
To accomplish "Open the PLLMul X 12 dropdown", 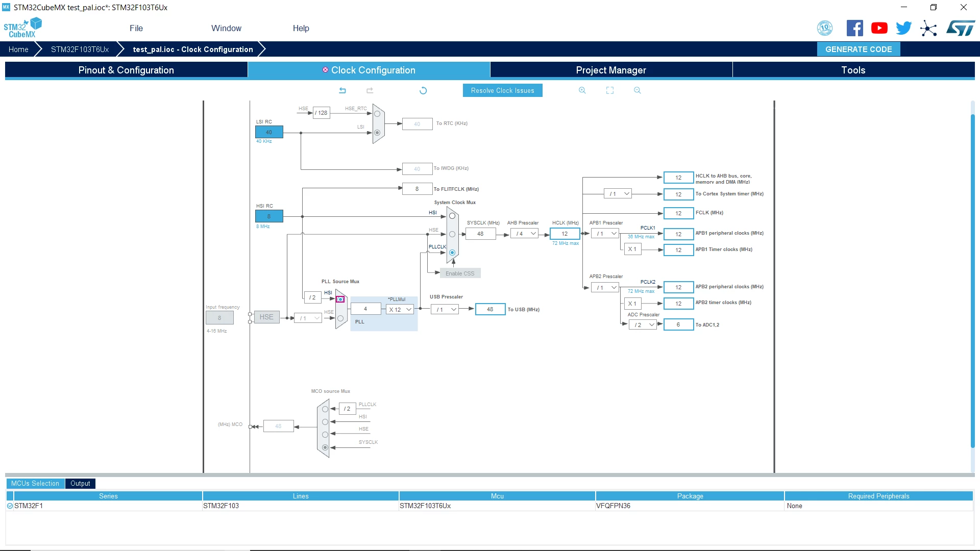I will (400, 309).
